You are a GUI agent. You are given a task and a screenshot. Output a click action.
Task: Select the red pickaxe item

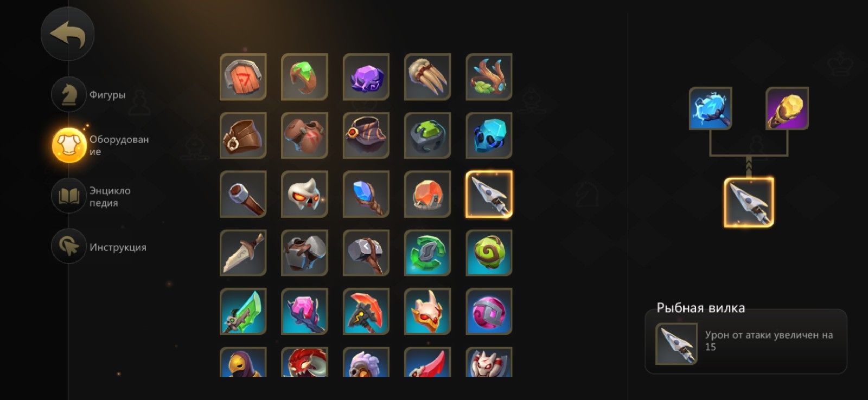point(366,311)
